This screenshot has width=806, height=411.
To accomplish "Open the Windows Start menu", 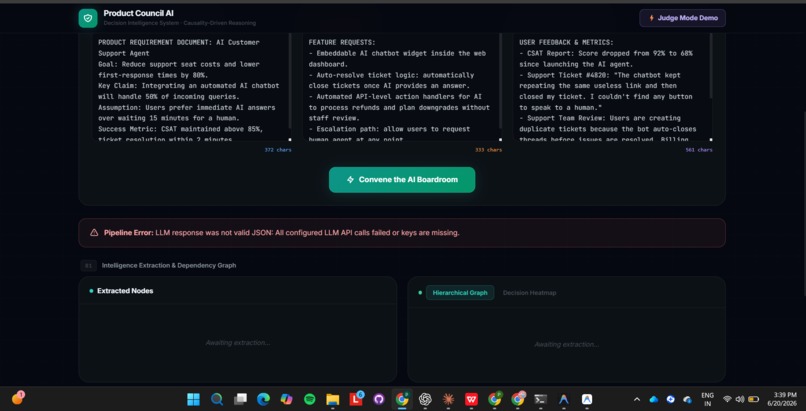I will pyautogui.click(x=193, y=399).
